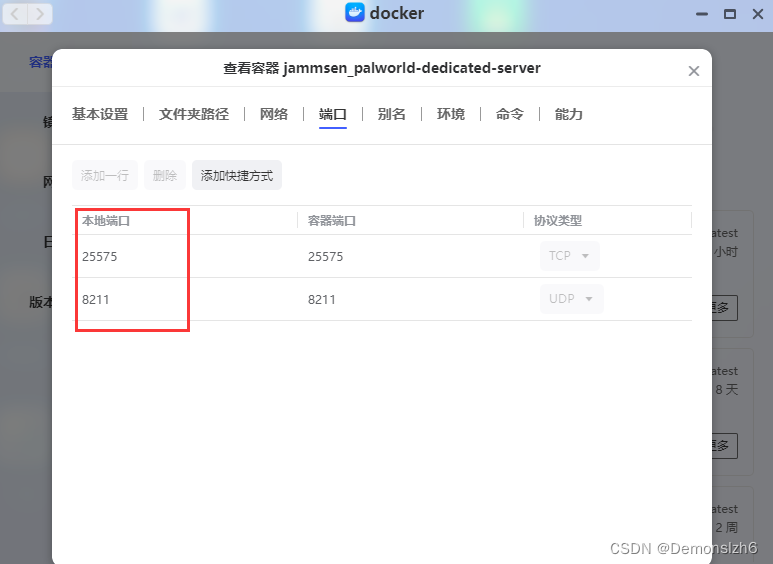Click the 删除 button
Screen dimensions: 773x564
pyautogui.click(x=165, y=175)
